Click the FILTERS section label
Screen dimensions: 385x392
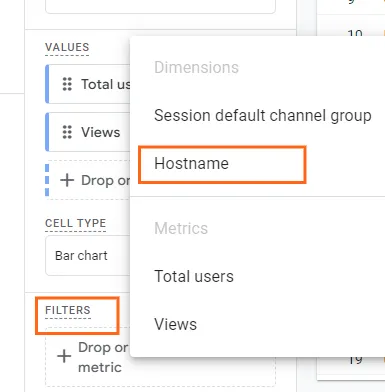(68, 310)
